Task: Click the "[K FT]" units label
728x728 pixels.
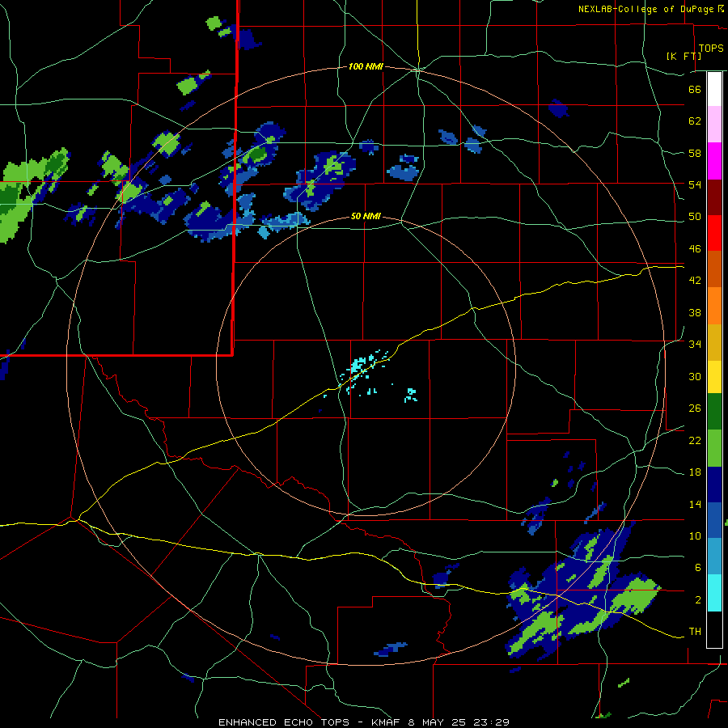Action: click(684, 56)
